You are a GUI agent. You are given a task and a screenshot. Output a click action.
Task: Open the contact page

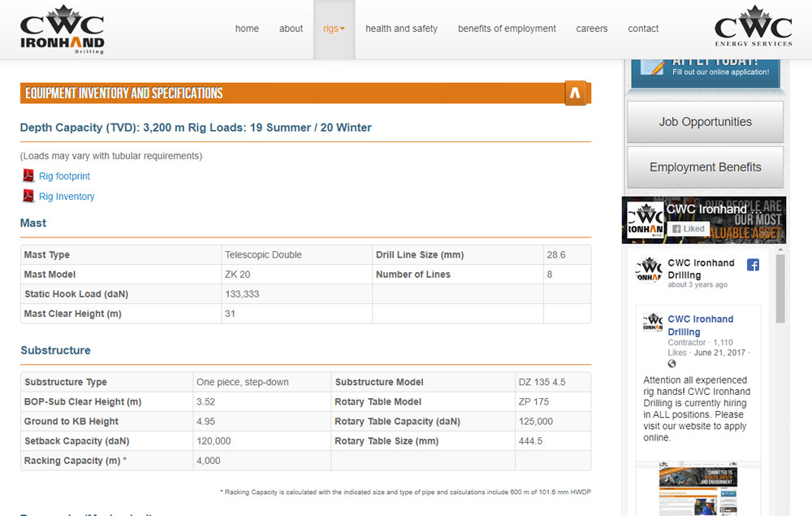643,28
